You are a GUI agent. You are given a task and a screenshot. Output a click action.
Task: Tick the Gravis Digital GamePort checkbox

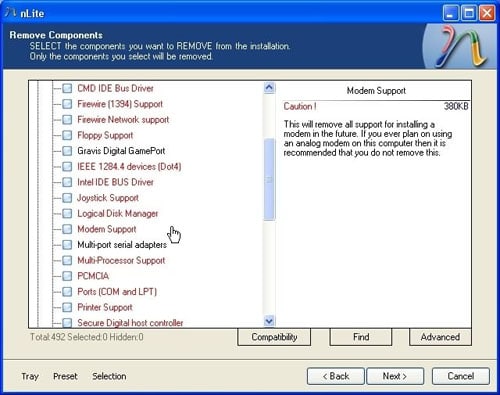pyautogui.click(x=67, y=151)
